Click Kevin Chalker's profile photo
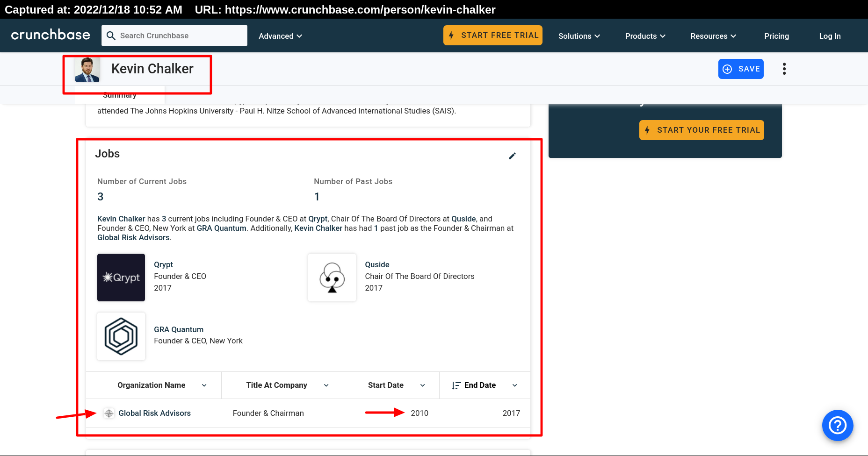Screen dimensions: 868x456 click(x=87, y=69)
